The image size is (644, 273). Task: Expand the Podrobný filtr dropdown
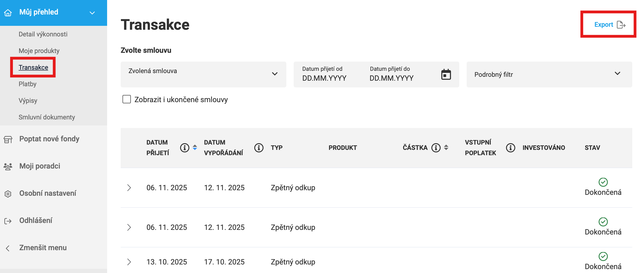(549, 74)
